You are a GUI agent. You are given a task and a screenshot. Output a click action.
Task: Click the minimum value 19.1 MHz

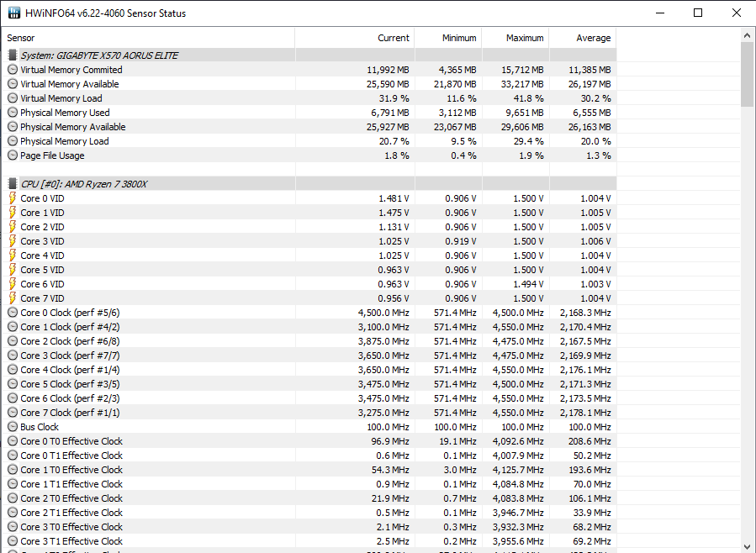click(458, 441)
